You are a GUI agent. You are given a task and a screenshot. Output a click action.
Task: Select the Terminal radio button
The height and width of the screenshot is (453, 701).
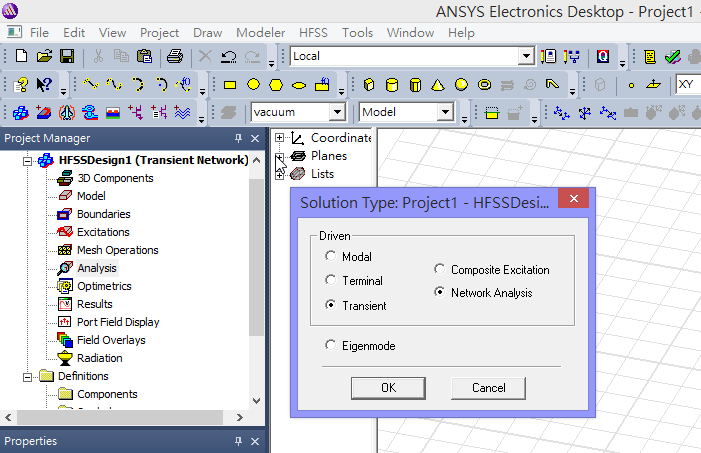pos(330,280)
